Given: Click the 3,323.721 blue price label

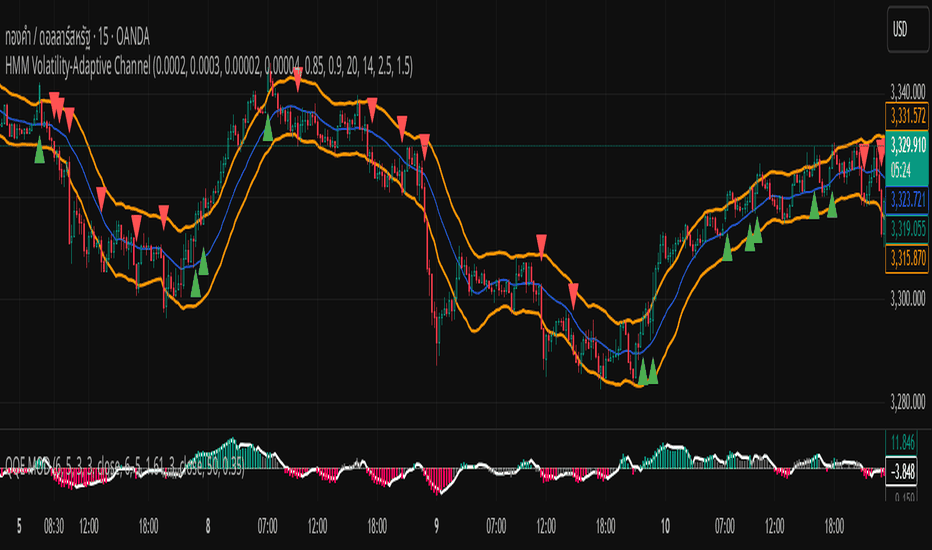Looking at the screenshot, I should 907,200.
